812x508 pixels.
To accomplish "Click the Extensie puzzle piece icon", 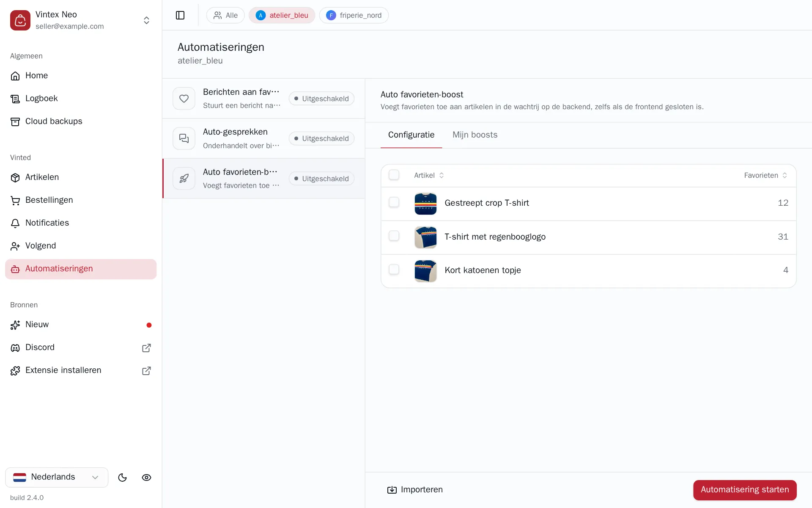I will [x=15, y=371].
